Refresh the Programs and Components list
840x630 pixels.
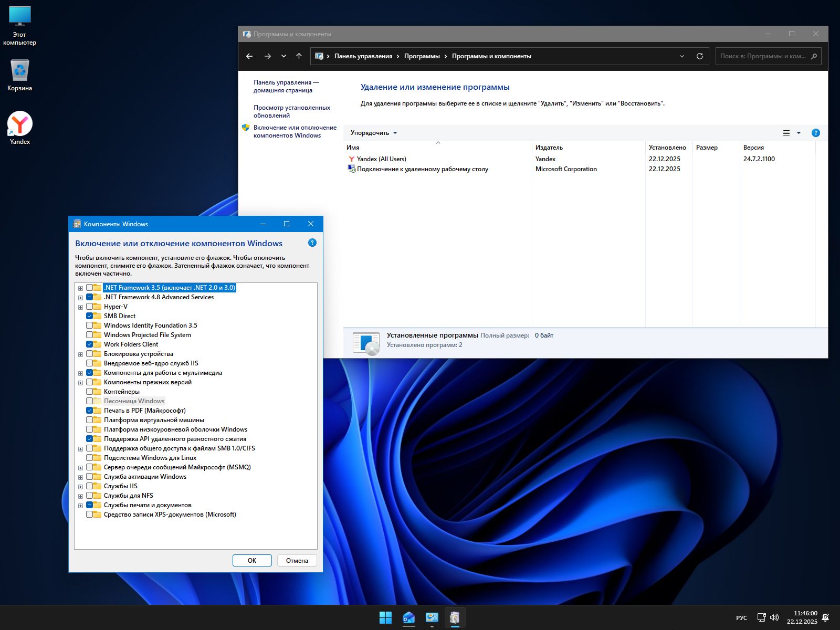(699, 56)
